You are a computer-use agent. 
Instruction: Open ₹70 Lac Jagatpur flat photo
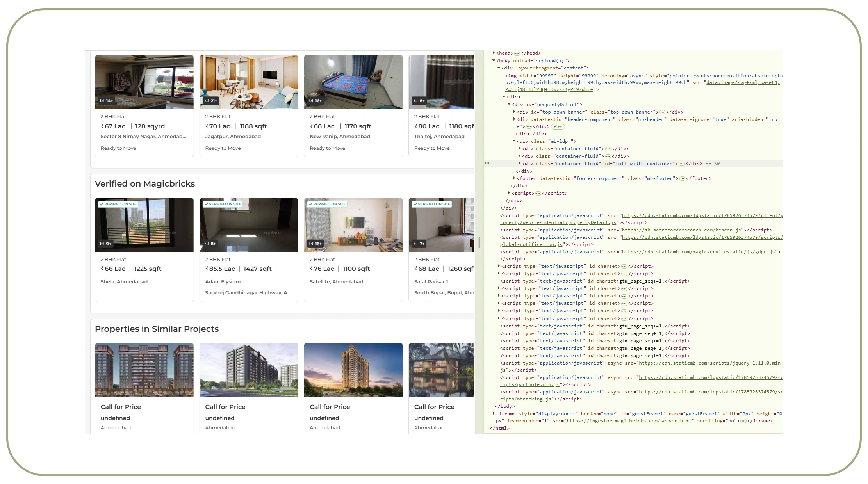[249, 82]
